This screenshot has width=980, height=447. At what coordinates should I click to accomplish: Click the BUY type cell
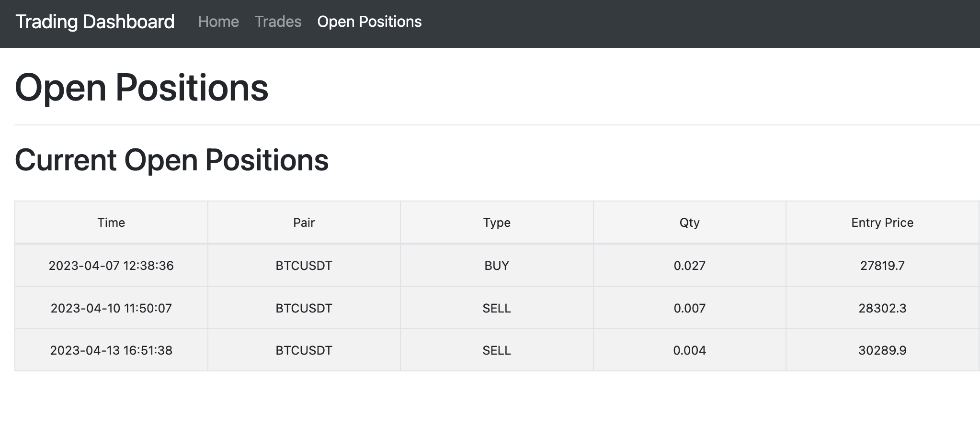[497, 266]
